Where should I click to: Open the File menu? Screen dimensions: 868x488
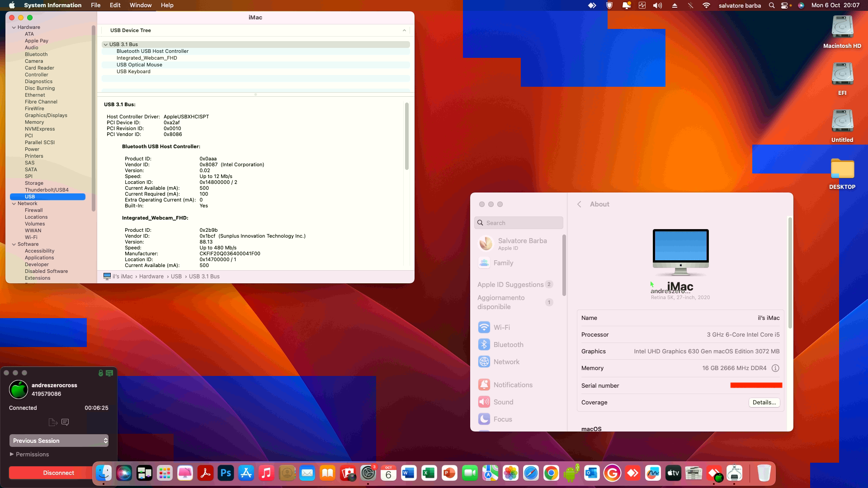coord(96,5)
